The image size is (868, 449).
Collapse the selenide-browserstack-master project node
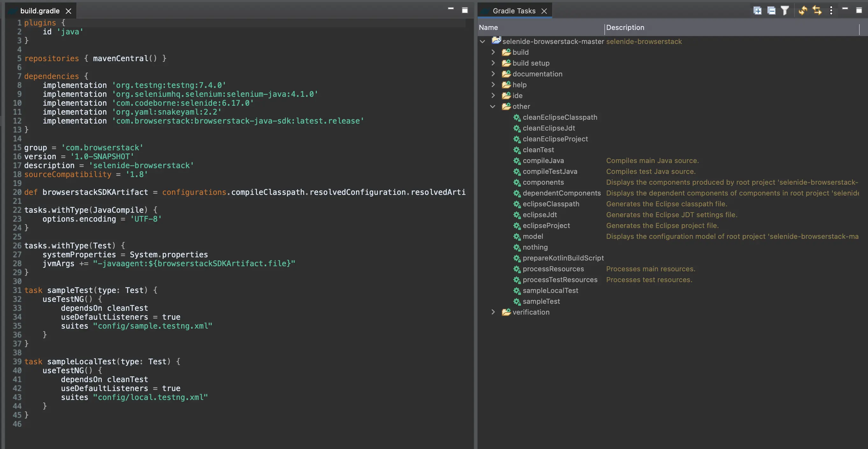(x=482, y=41)
